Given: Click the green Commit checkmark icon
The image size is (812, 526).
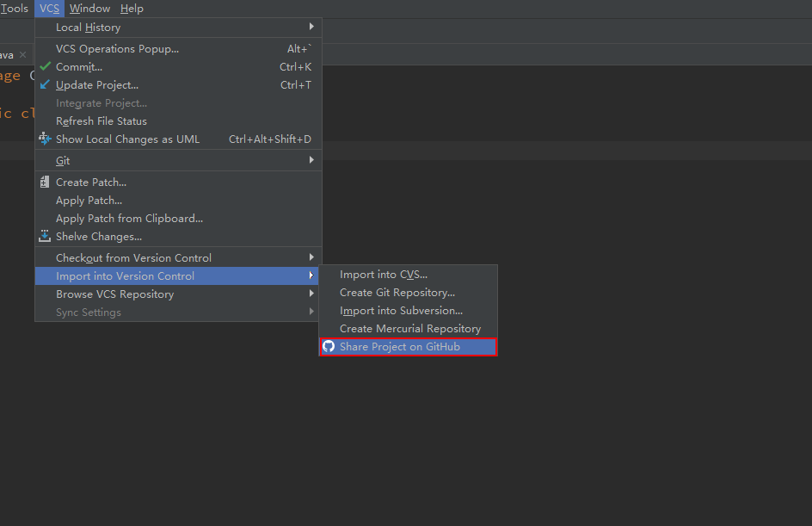Looking at the screenshot, I should click(45, 66).
